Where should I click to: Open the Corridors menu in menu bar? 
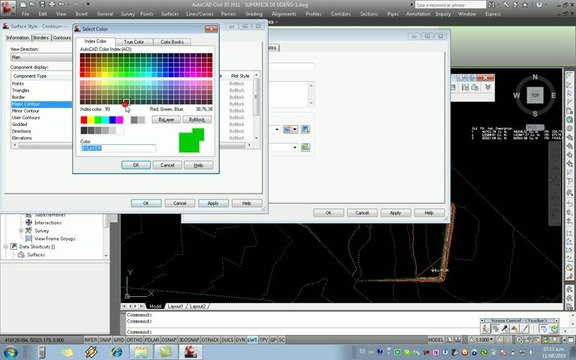(341, 14)
